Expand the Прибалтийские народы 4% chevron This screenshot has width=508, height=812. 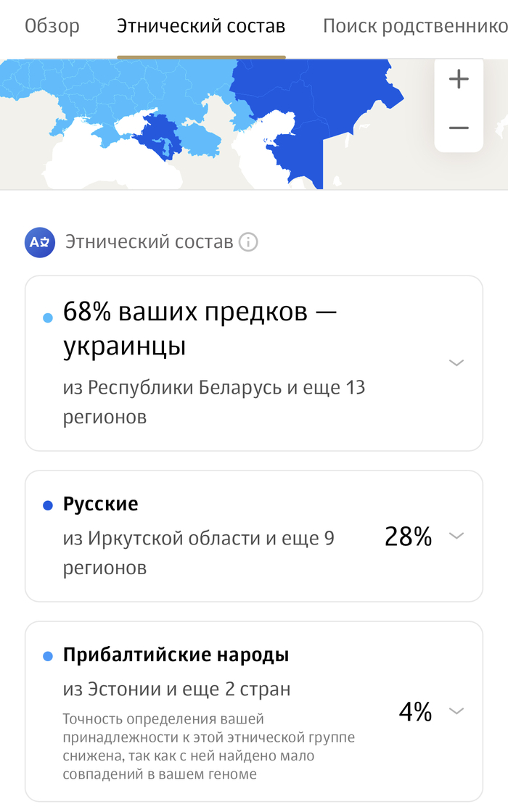[456, 711]
